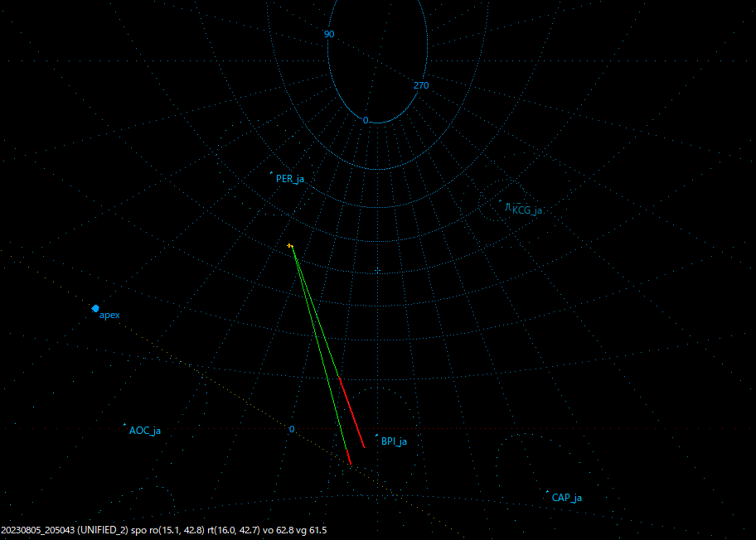
Task: Click the small constellation glyph beside KCG_ja
Action: [x=508, y=205]
